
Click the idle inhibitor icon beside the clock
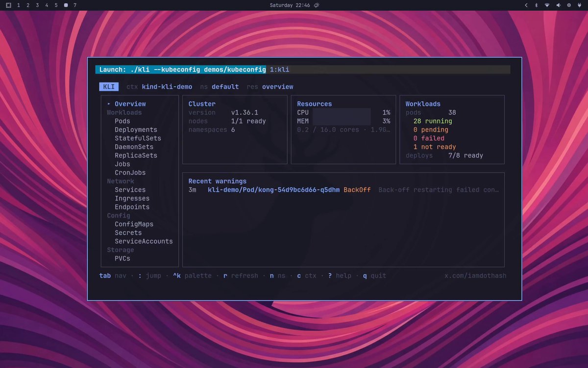[x=317, y=5]
